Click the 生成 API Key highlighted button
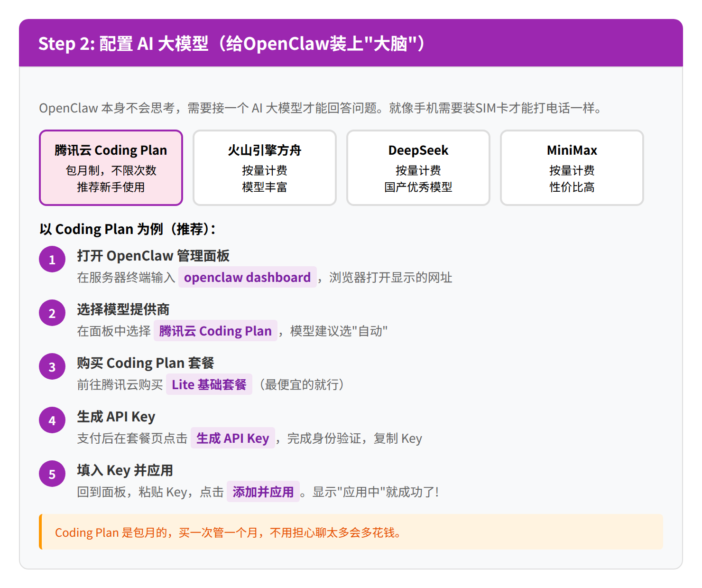This screenshot has height=588, width=702. [x=233, y=438]
